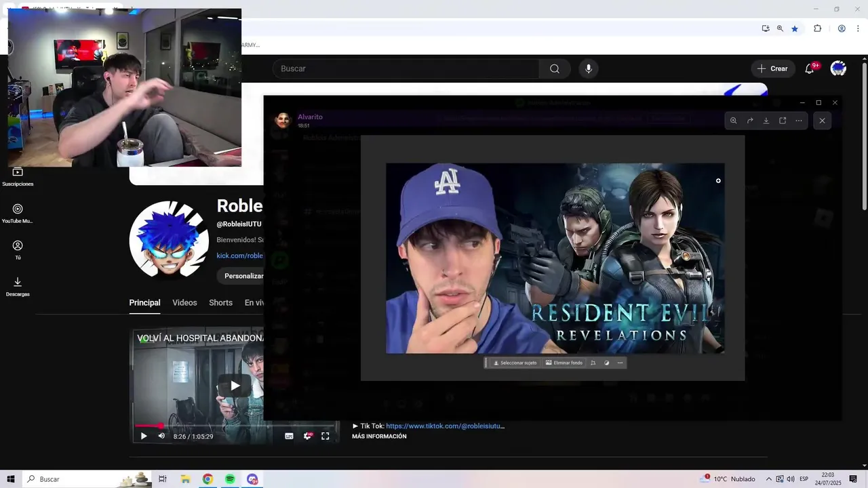The height and width of the screenshot is (488, 868).
Task: Switch to the Principal channel tab
Action: 144,303
